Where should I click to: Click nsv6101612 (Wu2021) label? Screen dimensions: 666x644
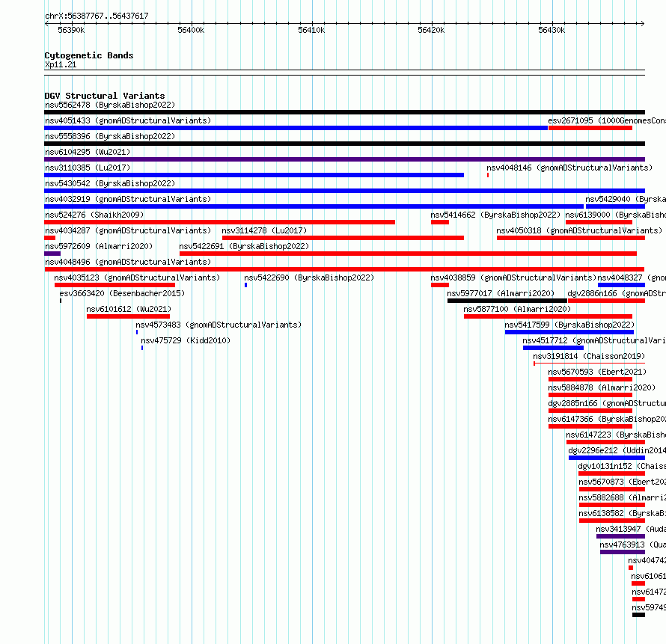coord(129,309)
